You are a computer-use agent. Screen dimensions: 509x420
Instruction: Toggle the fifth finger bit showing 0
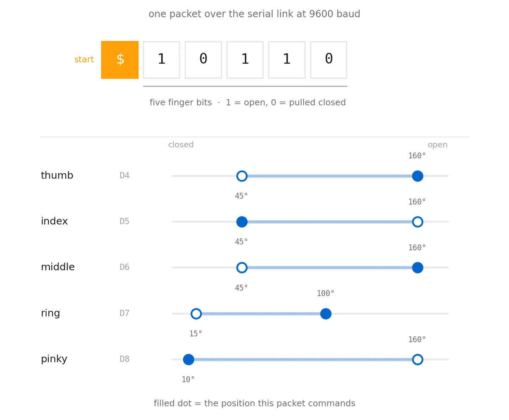[x=329, y=60]
